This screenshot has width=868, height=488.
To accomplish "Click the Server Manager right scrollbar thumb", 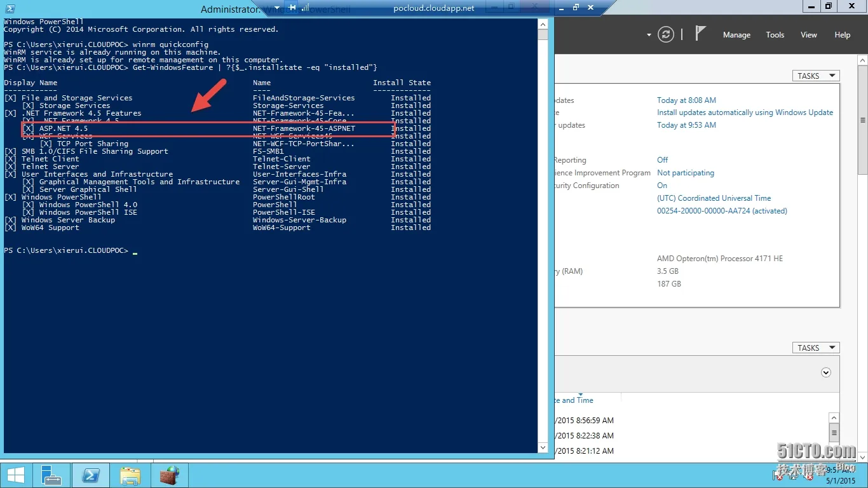I will tap(862, 120).
